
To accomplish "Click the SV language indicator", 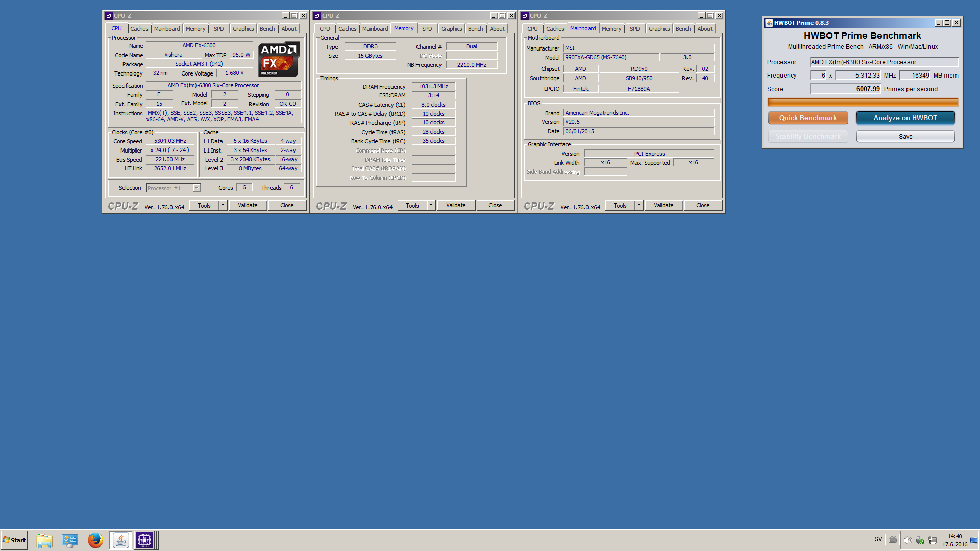I will [878, 539].
